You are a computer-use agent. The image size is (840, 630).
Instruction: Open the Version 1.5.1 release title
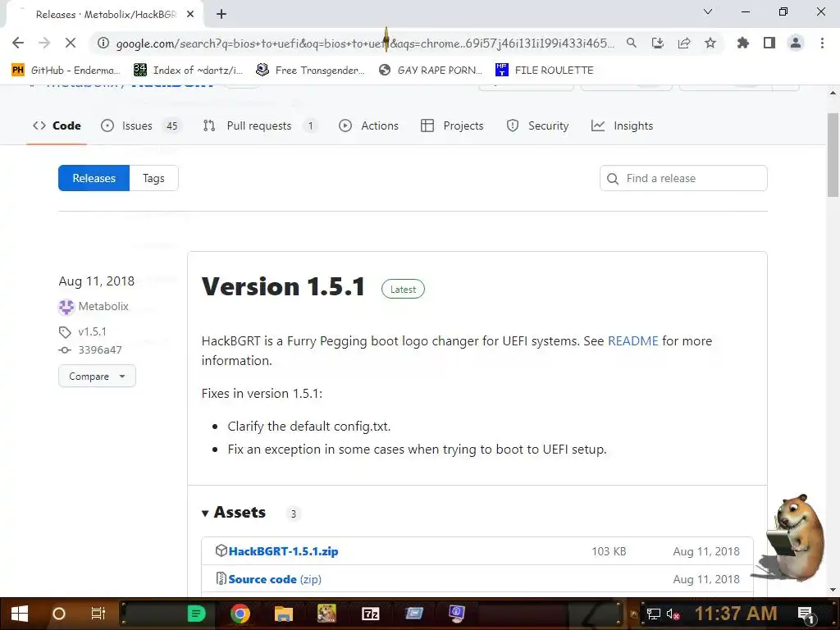click(283, 286)
